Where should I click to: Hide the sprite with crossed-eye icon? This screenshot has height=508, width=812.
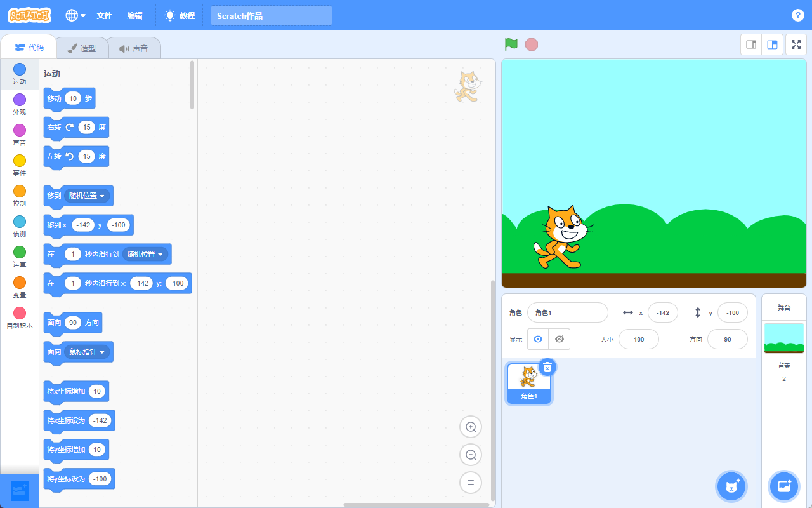tap(560, 339)
